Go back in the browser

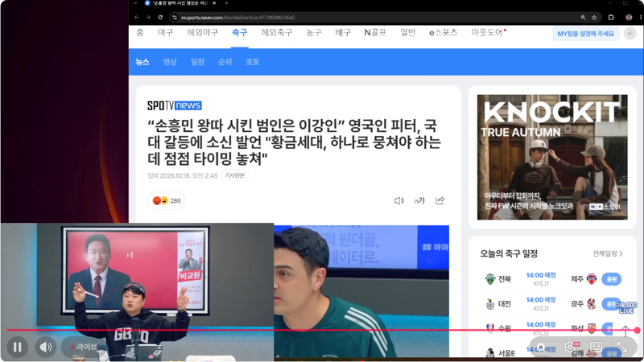click(x=136, y=17)
